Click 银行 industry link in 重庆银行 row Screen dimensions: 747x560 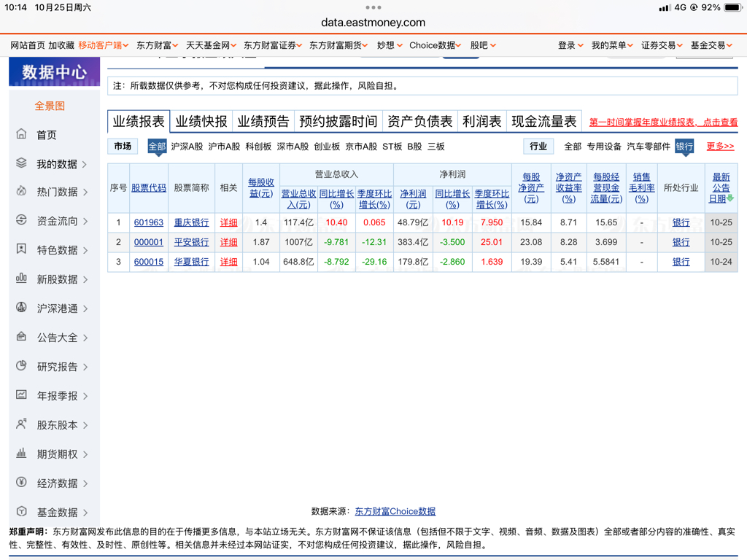(x=681, y=222)
